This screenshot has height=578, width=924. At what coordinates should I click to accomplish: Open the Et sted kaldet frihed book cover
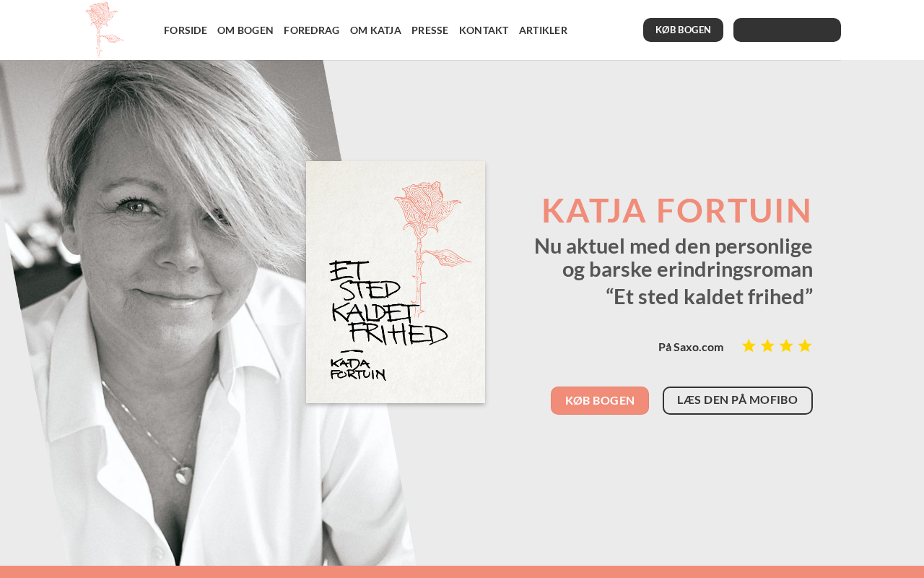(396, 282)
